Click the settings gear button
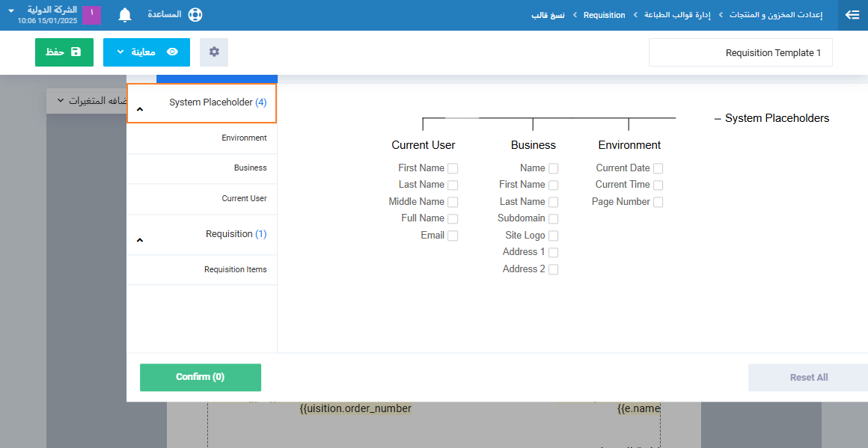 [214, 52]
